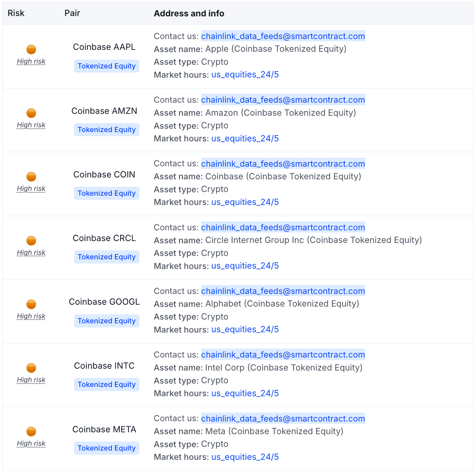Click Tokenized Equity tag under Coinbase INTC
The height and width of the screenshot is (471, 476).
[x=107, y=384]
